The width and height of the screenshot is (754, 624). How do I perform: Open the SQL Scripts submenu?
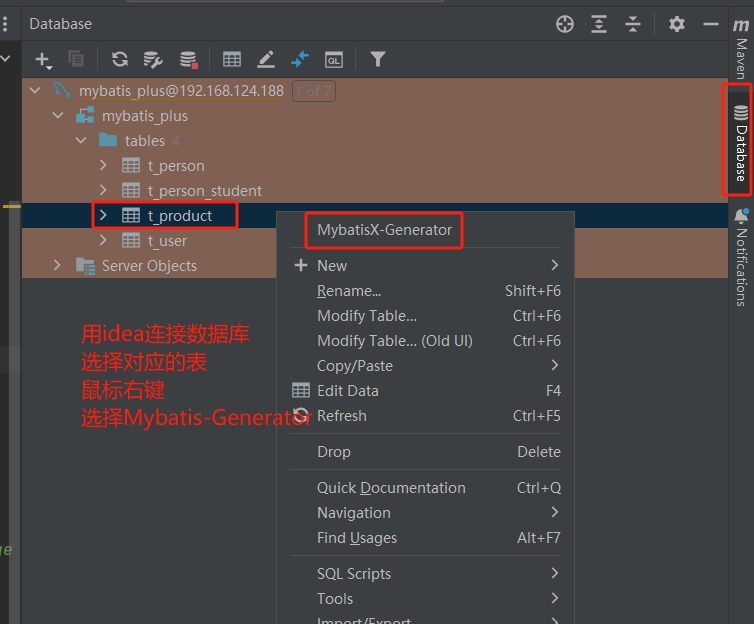426,574
